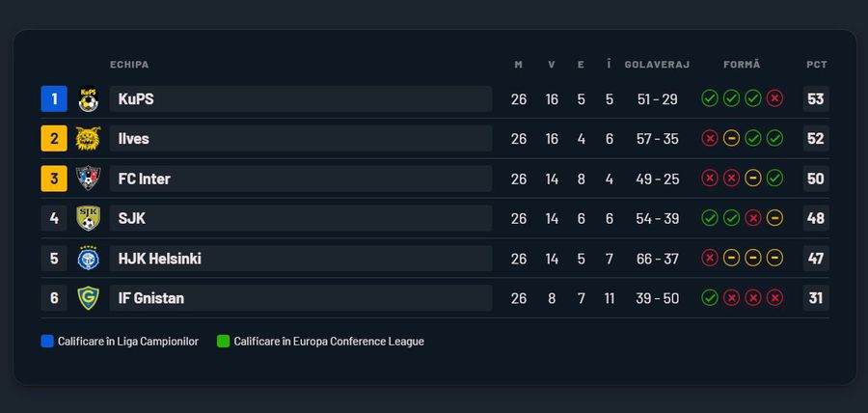Click the FORMĂ column header
The width and height of the screenshot is (868, 413).
pyautogui.click(x=742, y=65)
